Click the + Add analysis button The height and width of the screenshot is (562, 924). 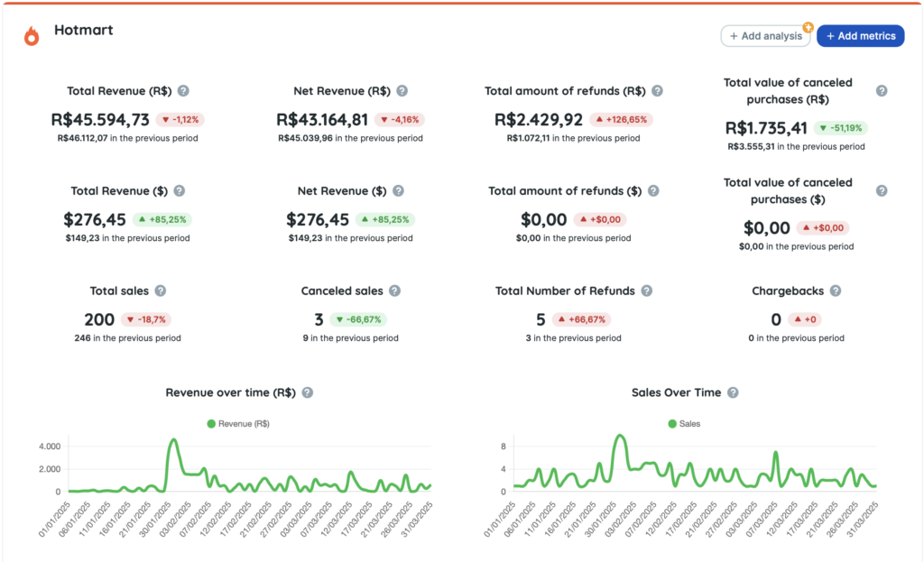tap(764, 35)
